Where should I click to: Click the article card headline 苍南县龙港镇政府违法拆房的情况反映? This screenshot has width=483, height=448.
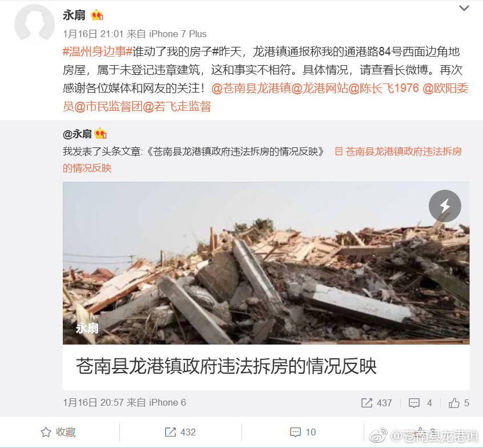point(227,366)
